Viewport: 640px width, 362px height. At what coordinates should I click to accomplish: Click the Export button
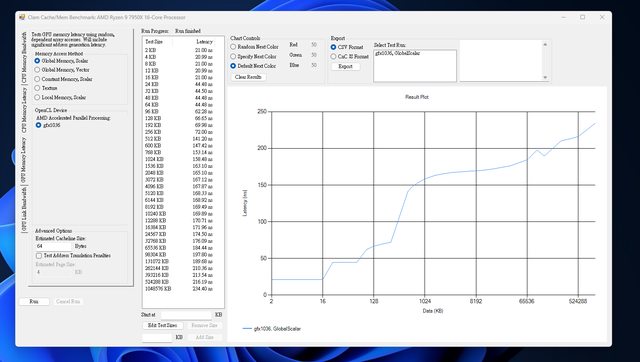tap(345, 67)
